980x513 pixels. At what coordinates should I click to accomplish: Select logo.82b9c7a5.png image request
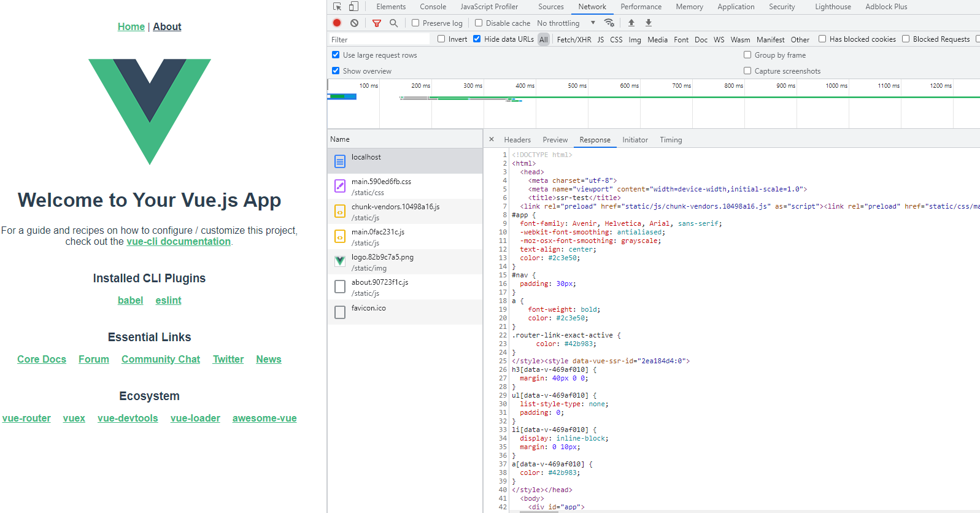tap(405, 261)
